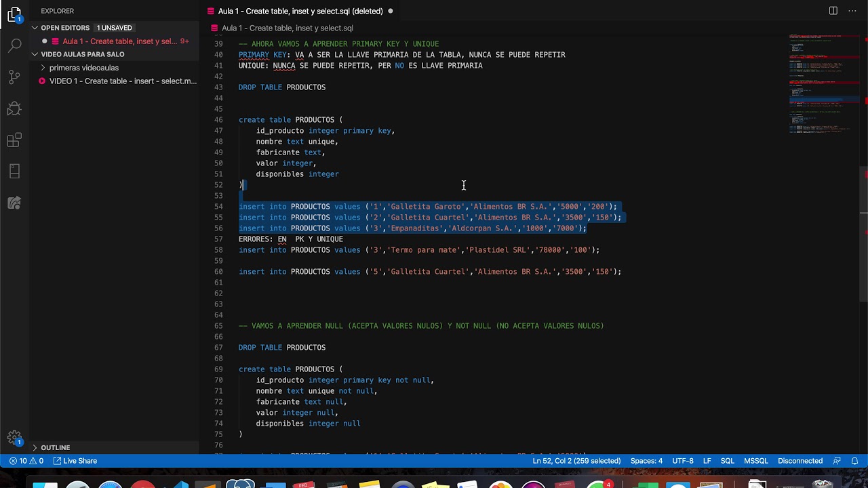This screenshot has height=488, width=868.
Task: Open the Run and Debug view
Action: pos(14,108)
